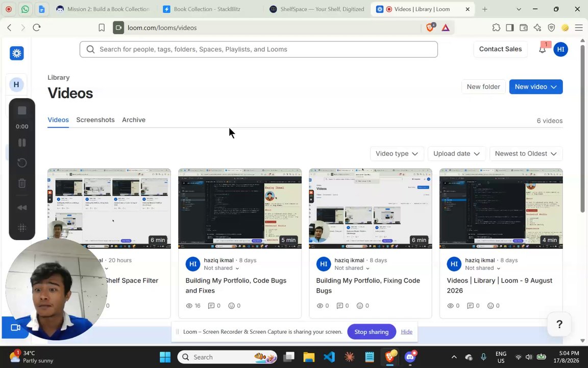
Task: Open Brave Shields lion icon in address bar
Action: 430,28
